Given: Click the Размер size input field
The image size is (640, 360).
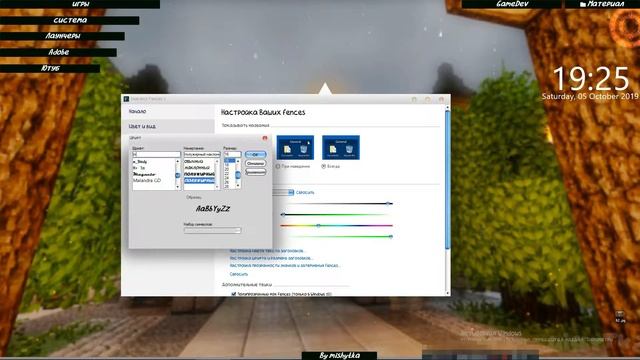Looking at the screenshot, I should click(232, 154).
